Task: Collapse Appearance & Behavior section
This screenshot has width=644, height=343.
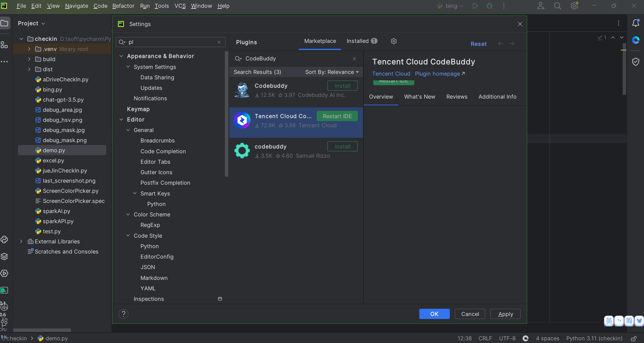Action: (x=121, y=56)
